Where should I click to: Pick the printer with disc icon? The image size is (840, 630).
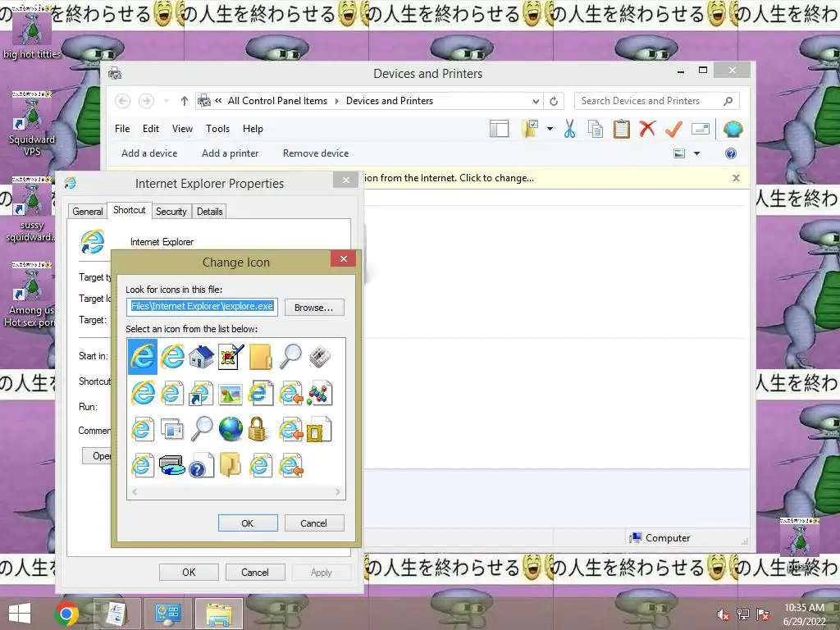point(172,466)
